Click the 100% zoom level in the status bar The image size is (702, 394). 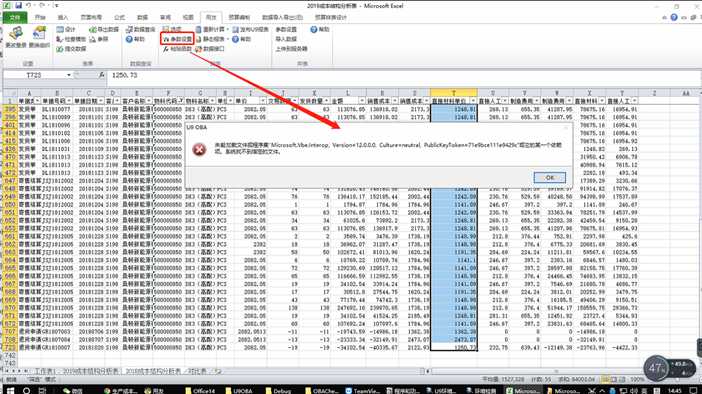coord(636,379)
